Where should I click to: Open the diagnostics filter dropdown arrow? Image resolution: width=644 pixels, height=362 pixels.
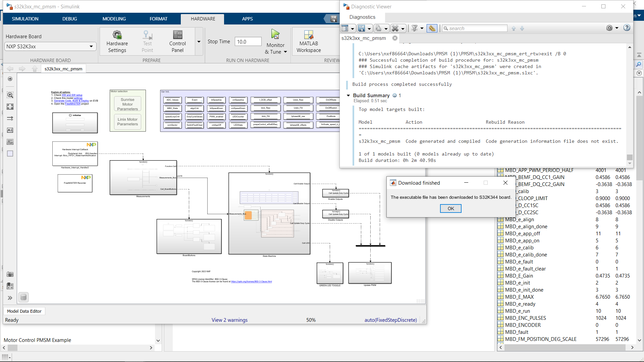tap(422, 28)
